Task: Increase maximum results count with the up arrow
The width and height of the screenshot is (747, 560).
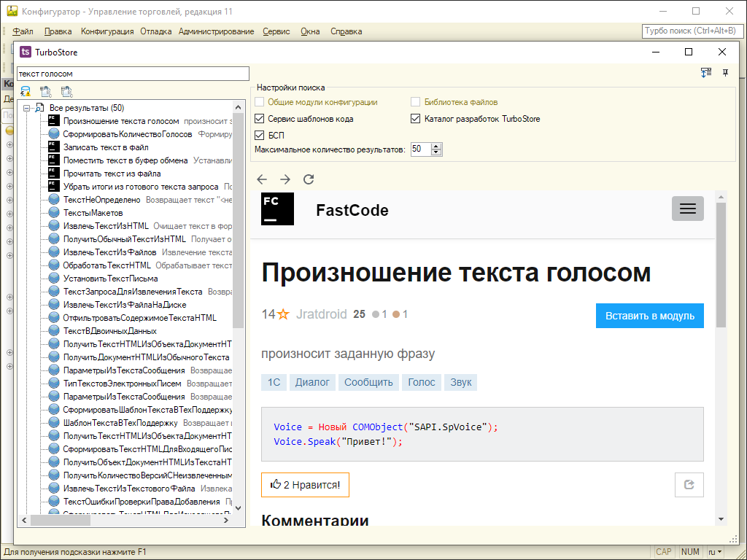Action: pos(436,145)
